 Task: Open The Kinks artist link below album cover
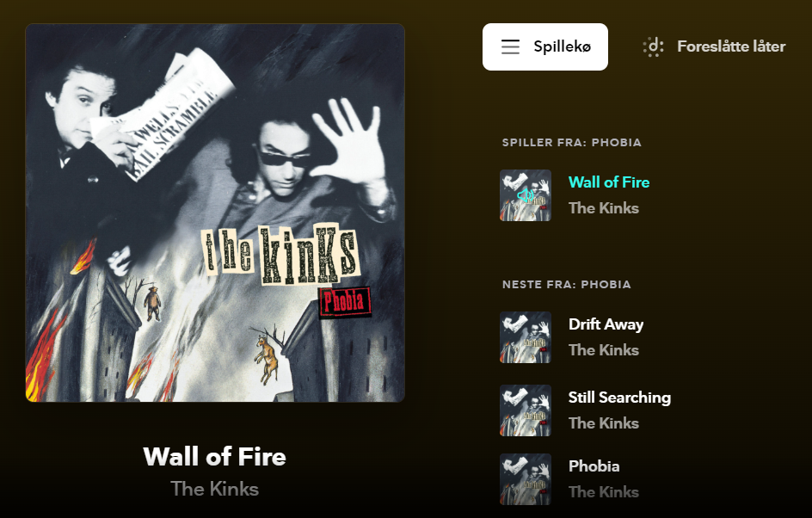pyautogui.click(x=215, y=489)
